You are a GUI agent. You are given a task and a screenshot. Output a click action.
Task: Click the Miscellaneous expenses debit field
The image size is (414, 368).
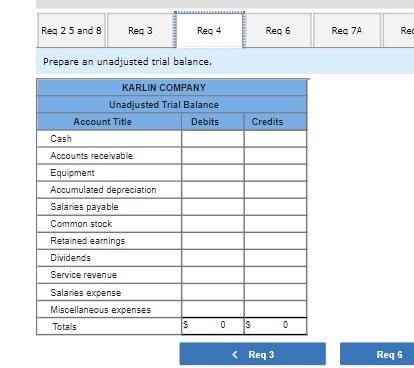point(213,309)
